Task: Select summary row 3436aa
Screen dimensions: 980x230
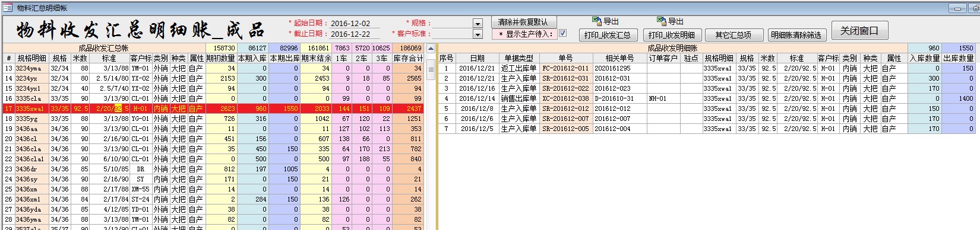Action: (213, 129)
